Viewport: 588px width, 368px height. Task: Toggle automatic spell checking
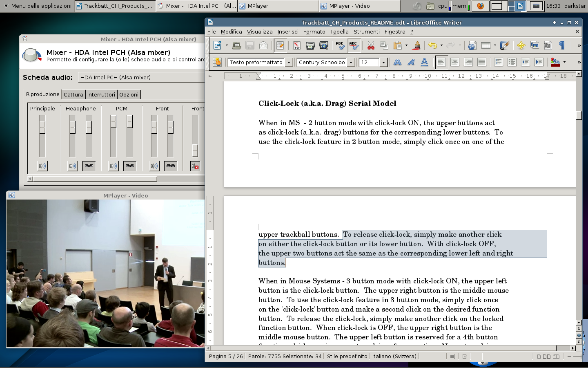[354, 45]
